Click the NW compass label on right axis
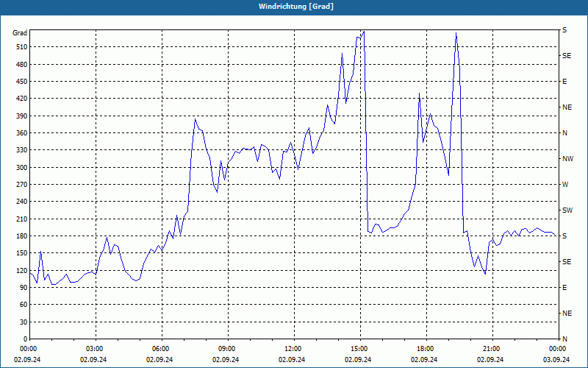Image resolution: width=588 pixels, height=368 pixels. [567, 159]
